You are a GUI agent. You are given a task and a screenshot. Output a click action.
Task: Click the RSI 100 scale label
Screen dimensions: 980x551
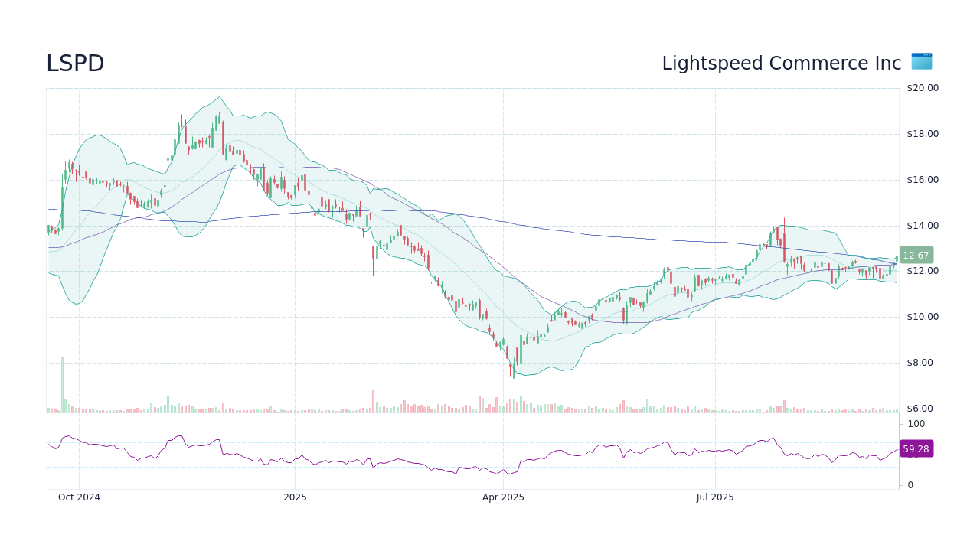916,424
